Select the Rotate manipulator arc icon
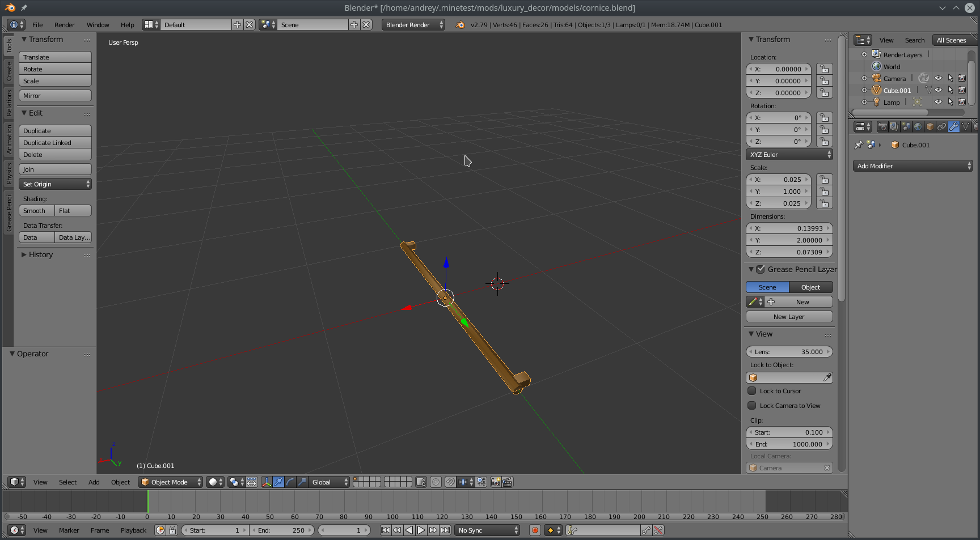Image resolution: width=980 pixels, height=540 pixels. point(290,482)
